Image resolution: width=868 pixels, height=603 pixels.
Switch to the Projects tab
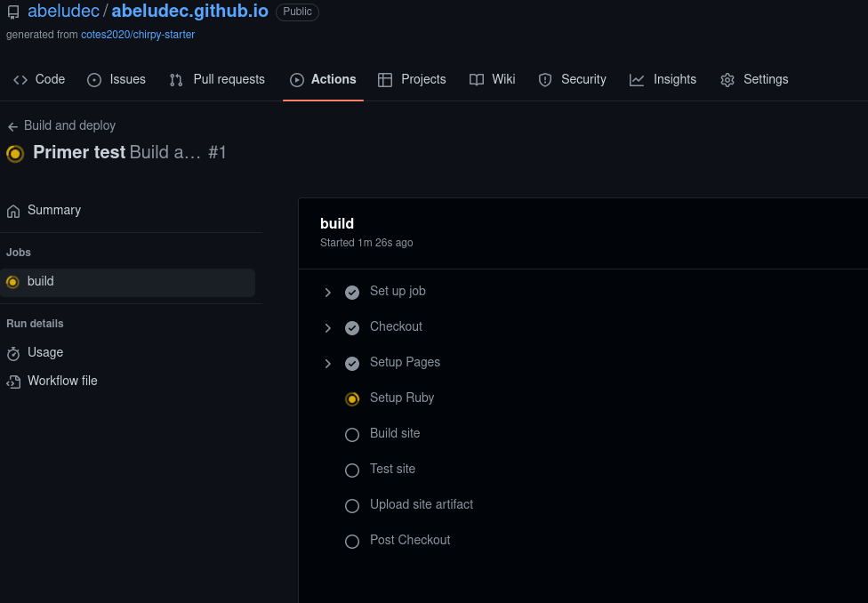pos(412,79)
